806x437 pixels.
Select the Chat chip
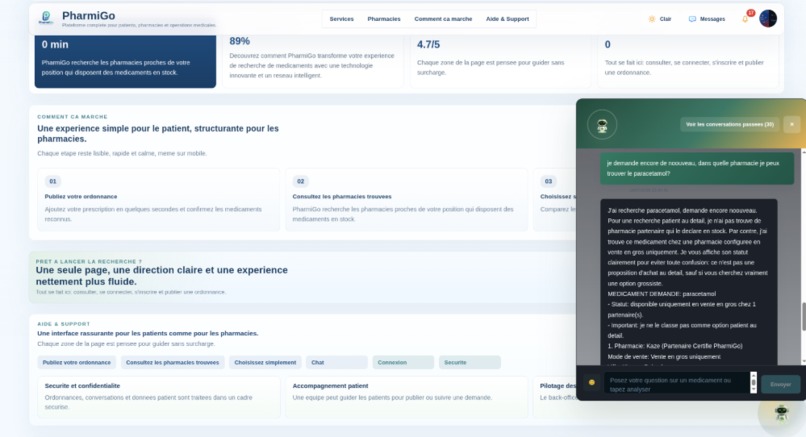click(x=337, y=362)
